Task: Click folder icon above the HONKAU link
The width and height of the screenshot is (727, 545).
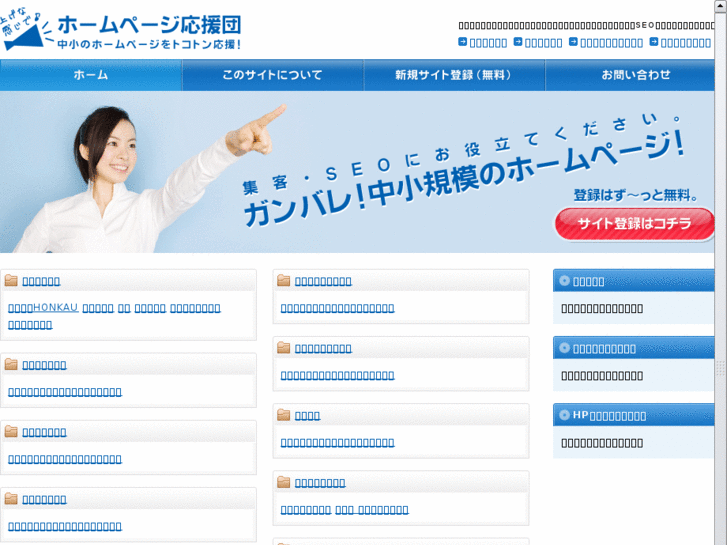Action: pos(11,281)
